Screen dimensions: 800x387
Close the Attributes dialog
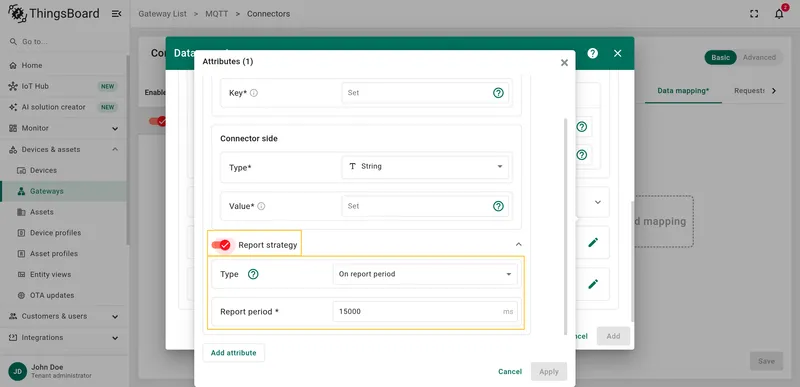[x=564, y=62]
